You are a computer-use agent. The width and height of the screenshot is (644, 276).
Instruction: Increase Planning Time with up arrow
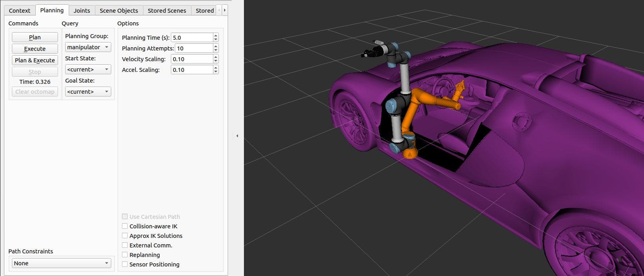216,35
